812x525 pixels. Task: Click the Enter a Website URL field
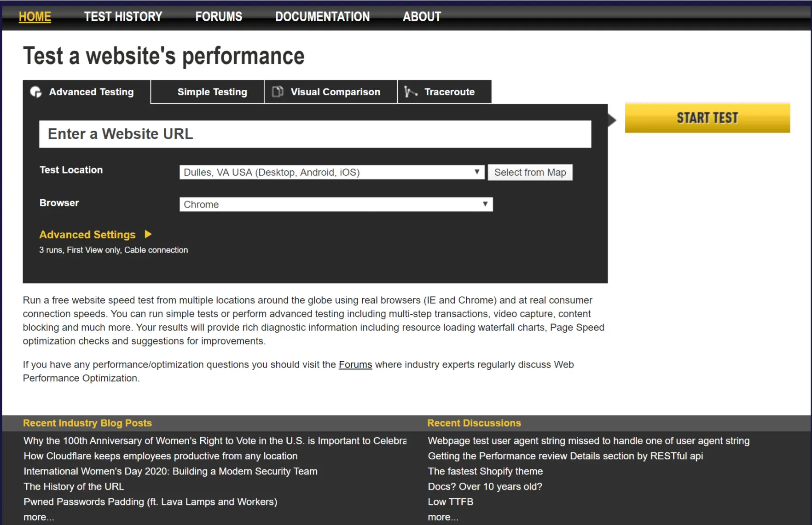315,134
